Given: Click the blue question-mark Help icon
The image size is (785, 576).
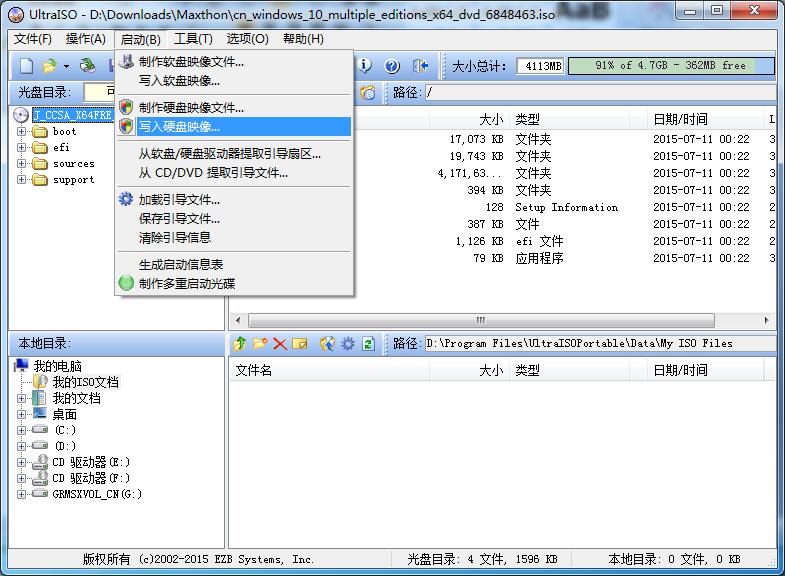Looking at the screenshot, I should click(392, 66).
